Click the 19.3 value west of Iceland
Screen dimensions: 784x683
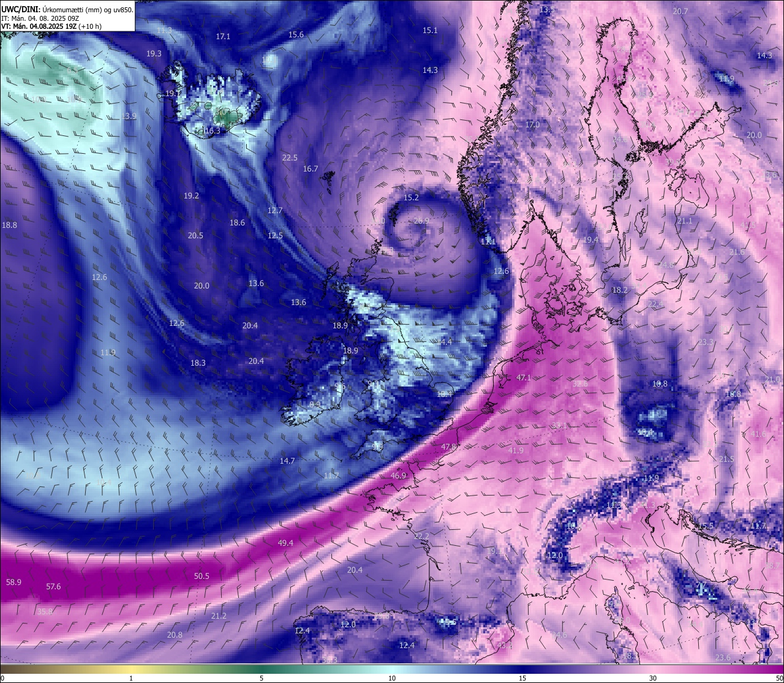(x=154, y=54)
